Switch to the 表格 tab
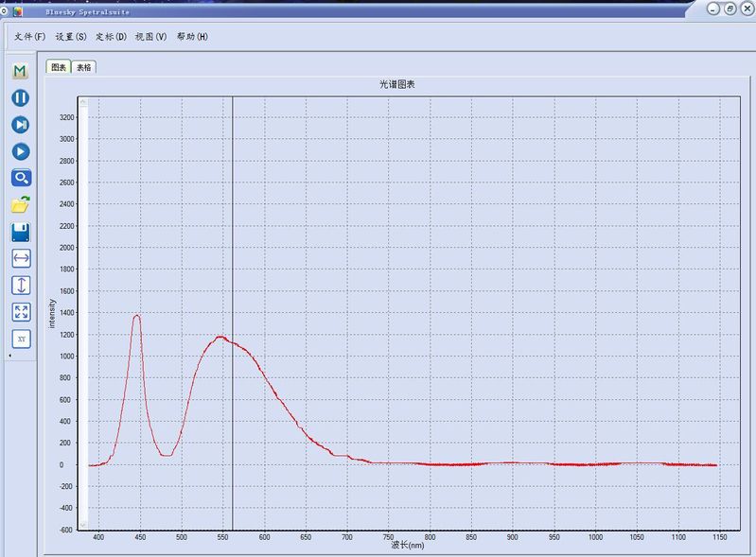The width and height of the screenshot is (756, 557). point(84,67)
